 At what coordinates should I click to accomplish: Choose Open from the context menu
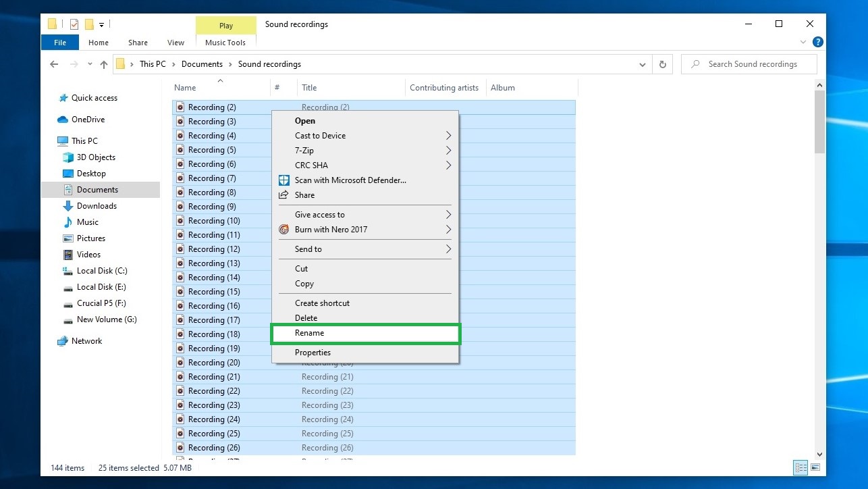(365, 121)
